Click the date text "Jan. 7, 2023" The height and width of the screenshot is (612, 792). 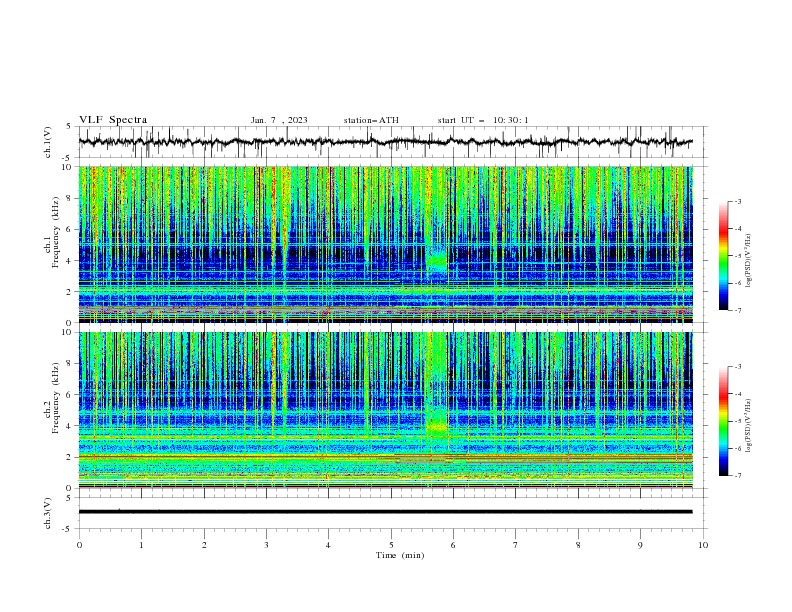pyautogui.click(x=279, y=120)
